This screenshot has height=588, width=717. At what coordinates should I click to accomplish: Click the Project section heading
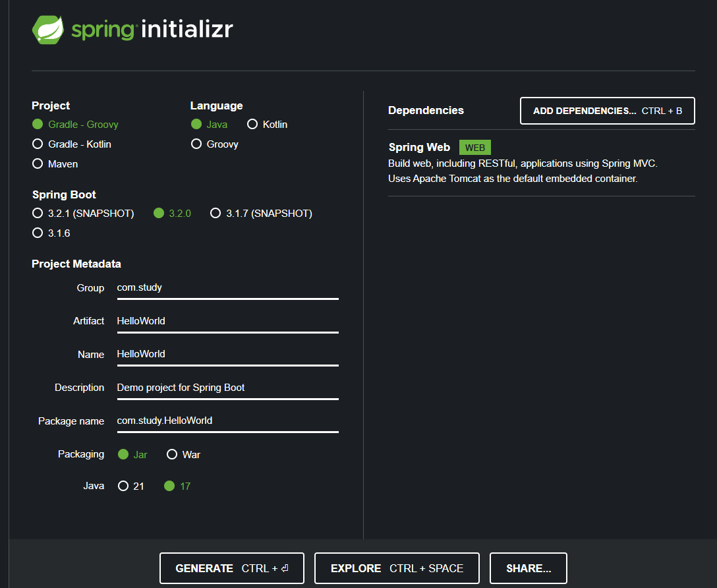tap(51, 105)
